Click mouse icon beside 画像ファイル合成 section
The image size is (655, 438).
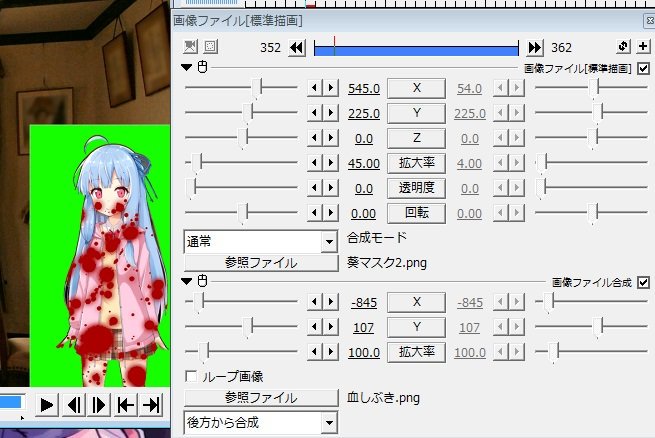point(202,281)
